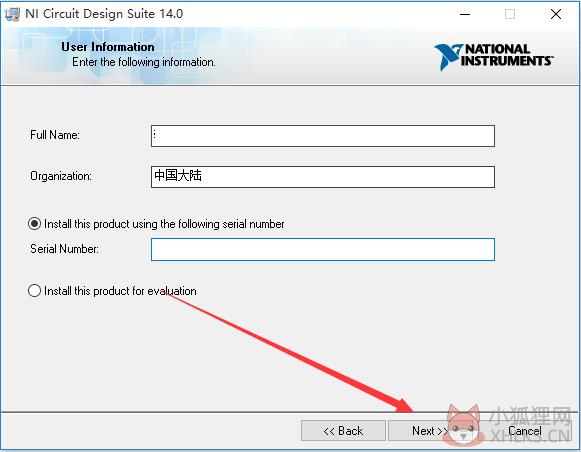Click the installer icon in title bar
The image size is (581, 452).
point(12,14)
